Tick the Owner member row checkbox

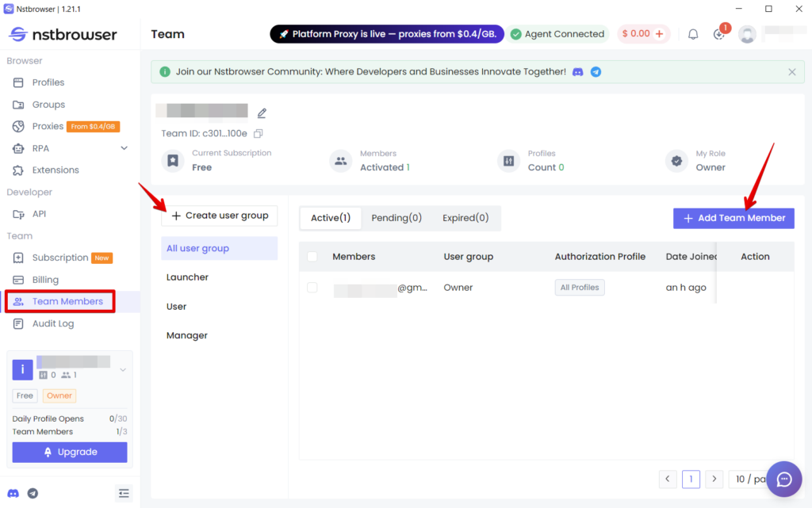pos(312,288)
